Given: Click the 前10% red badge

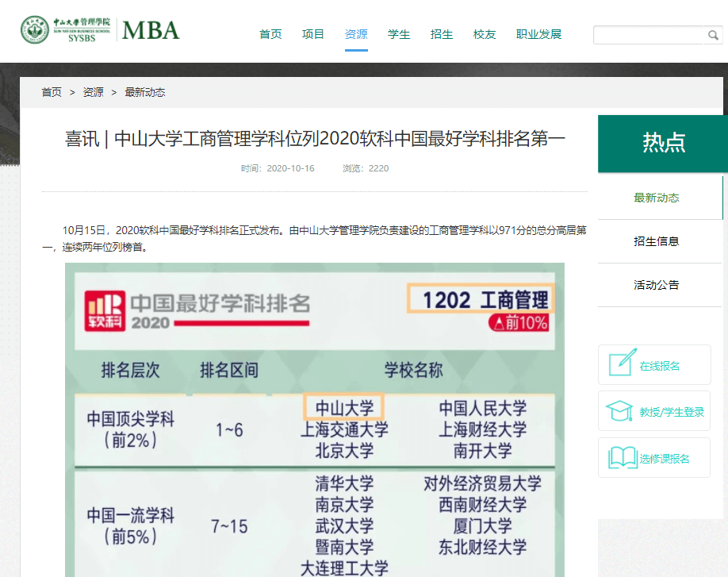Looking at the screenshot, I should coord(519,322).
